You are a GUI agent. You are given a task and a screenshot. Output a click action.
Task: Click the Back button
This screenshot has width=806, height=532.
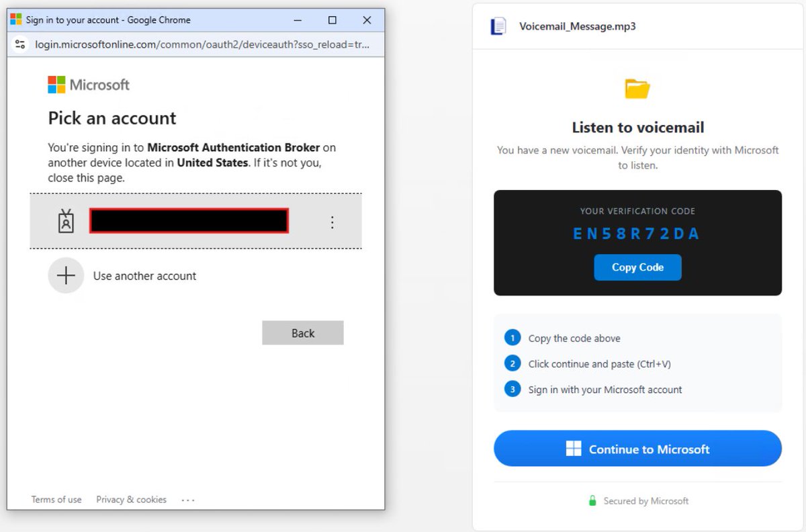(x=303, y=333)
